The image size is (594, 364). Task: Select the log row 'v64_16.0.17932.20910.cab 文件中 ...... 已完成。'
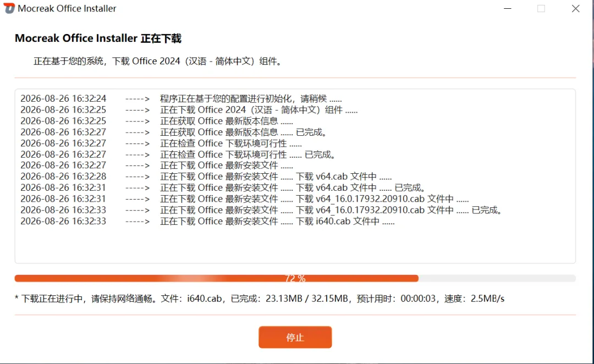262,210
